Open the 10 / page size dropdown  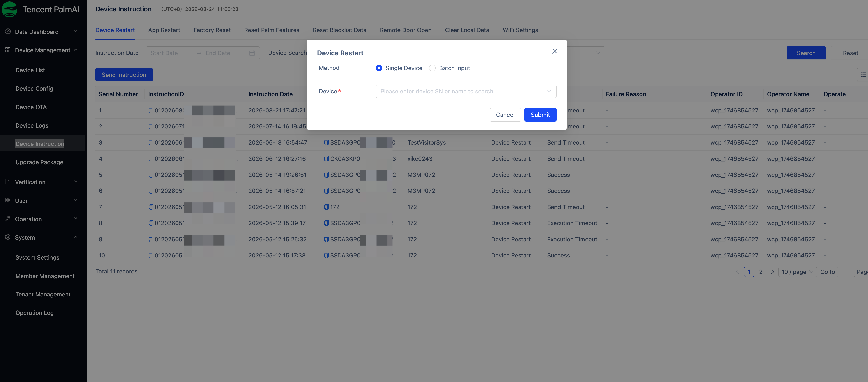tap(797, 272)
